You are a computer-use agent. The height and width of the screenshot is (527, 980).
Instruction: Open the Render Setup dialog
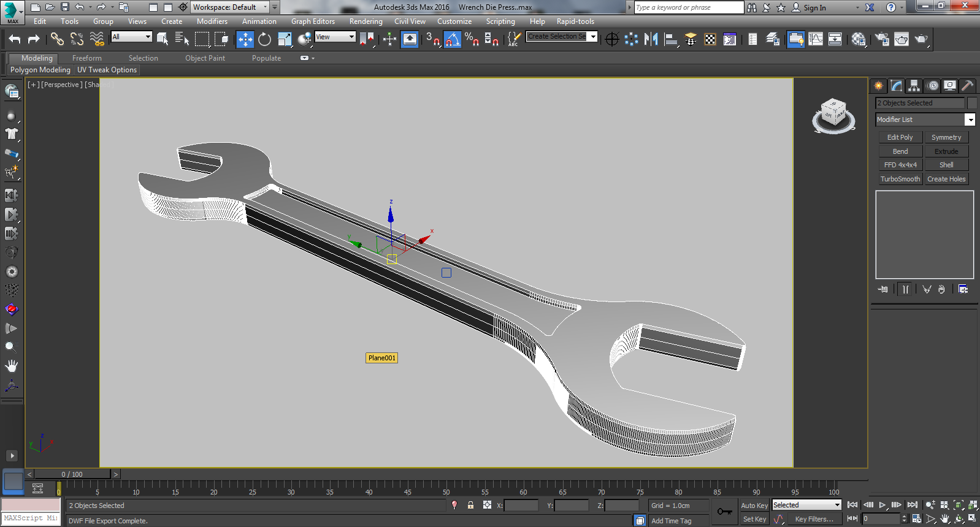click(x=882, y=39)
